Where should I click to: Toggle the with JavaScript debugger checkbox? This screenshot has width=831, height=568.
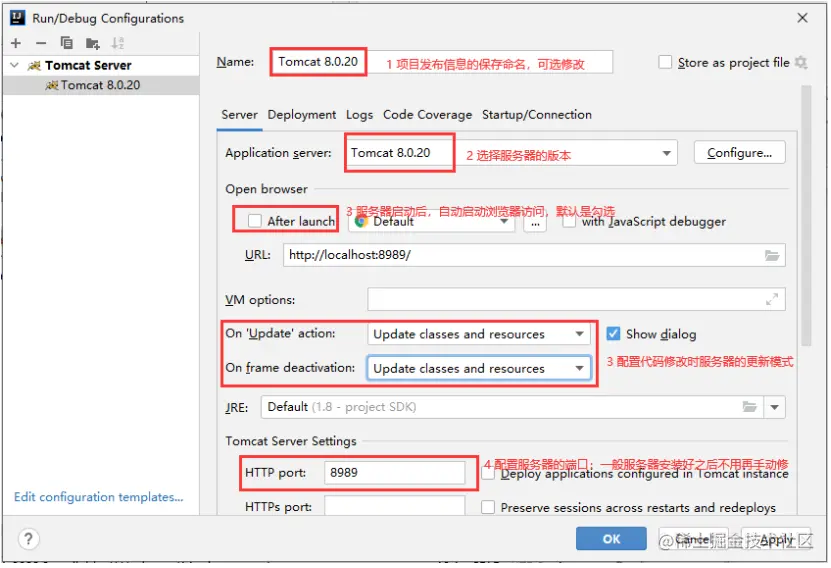tap(569, 221)
